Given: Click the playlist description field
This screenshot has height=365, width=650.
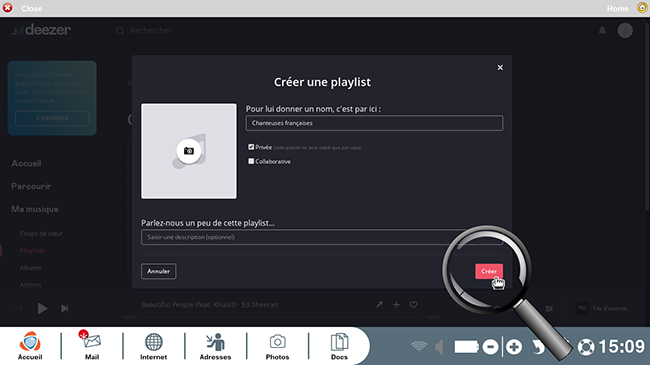Looking at the screenshot, I should [322, 237].
